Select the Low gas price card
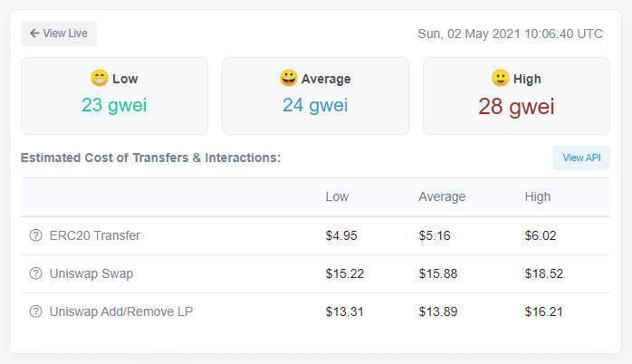 tap(114, 96)
